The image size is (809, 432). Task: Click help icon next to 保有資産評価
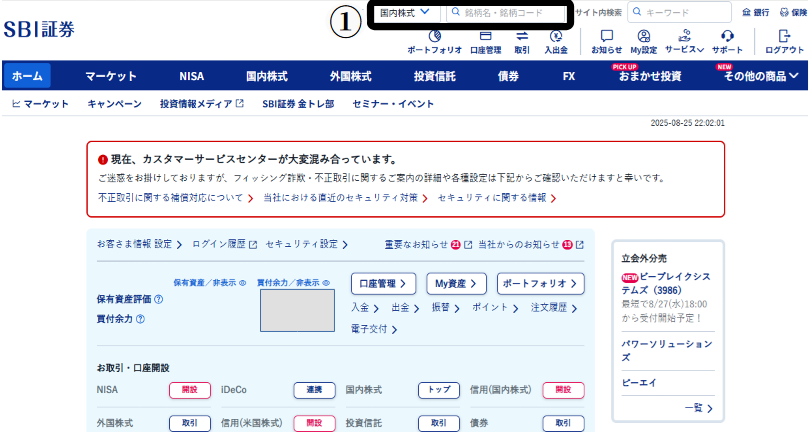click(x=159, y=299)
